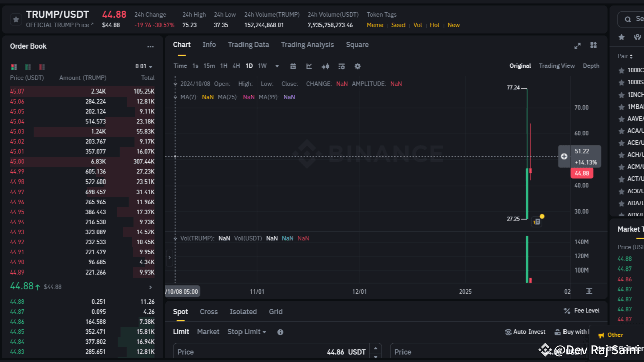Show combined buy/sell order book layout
This screenshot has width=644, height=362.
pos(14,67)
